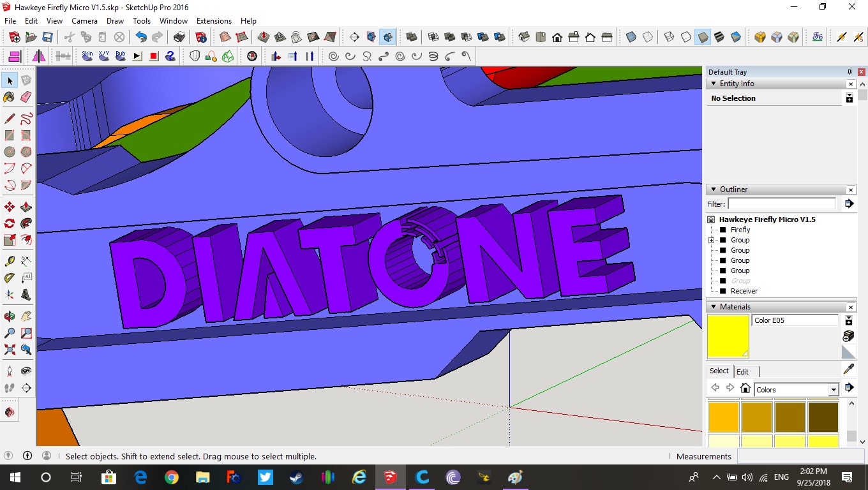The width and height of the screenshot is (868, 490).
Task: Pick the Freehand drawing tool
Action: [x=26, y=118]
